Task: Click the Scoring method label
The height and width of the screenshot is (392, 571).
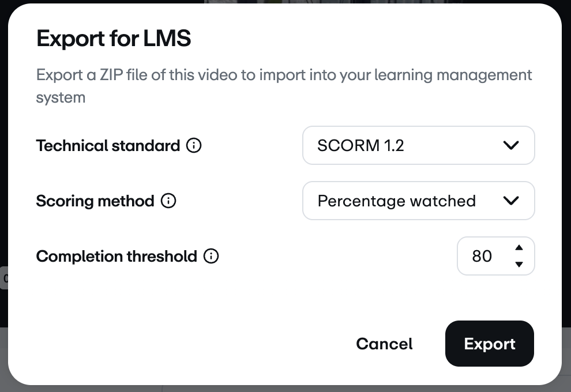Action: coord(95,201)
